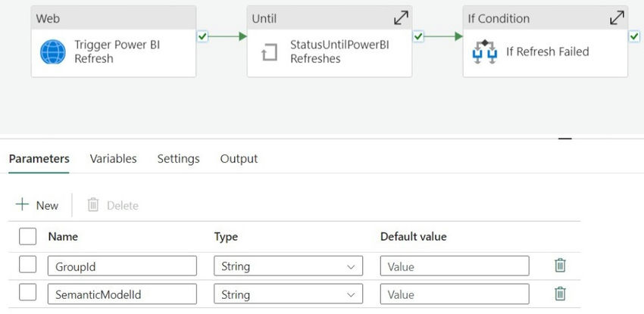Delete the SemanticModelId parameter trash icon
Screen dimensions: 644x314
point(560,294)
